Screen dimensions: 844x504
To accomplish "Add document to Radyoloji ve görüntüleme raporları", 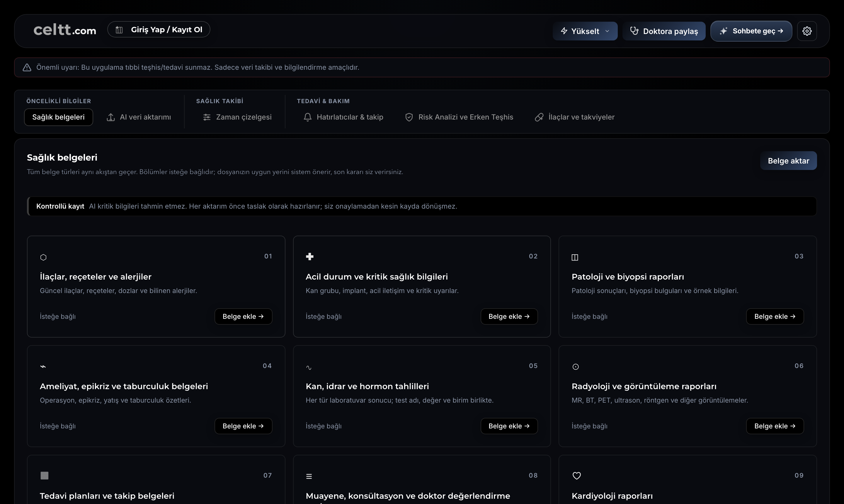I will tap(775, 426).
